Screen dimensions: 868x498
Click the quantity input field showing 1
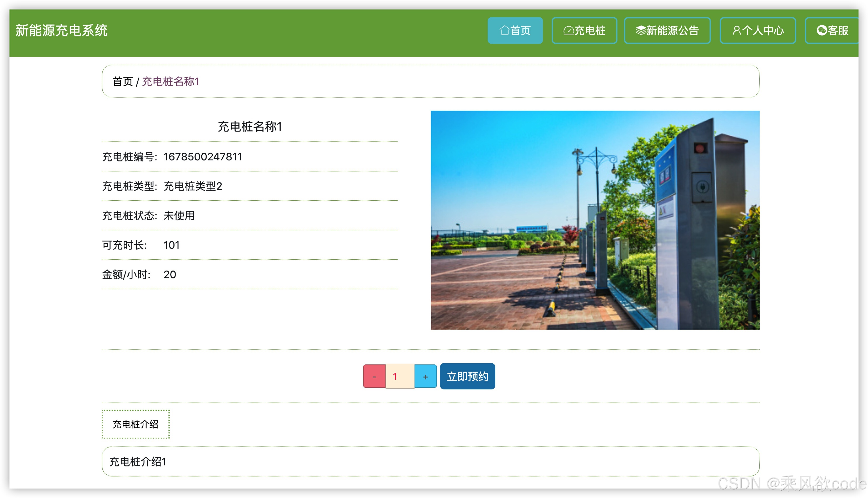coord(400,377)
